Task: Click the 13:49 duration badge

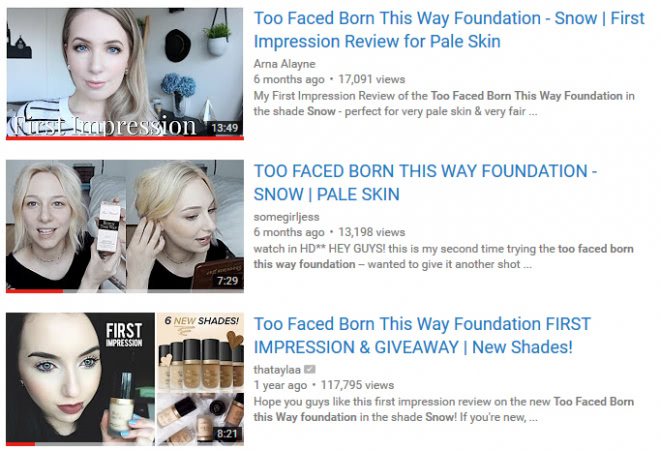Action: [225, 128]
